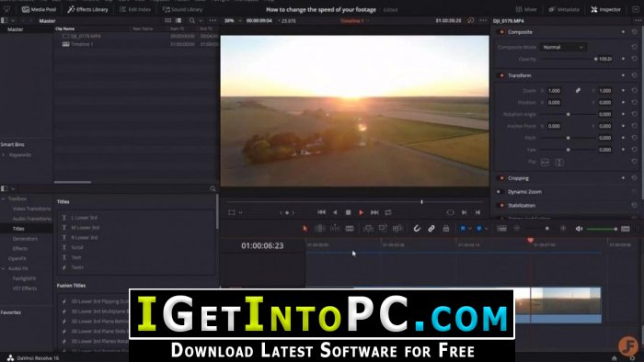Select OpenFX category

(17, 258)
